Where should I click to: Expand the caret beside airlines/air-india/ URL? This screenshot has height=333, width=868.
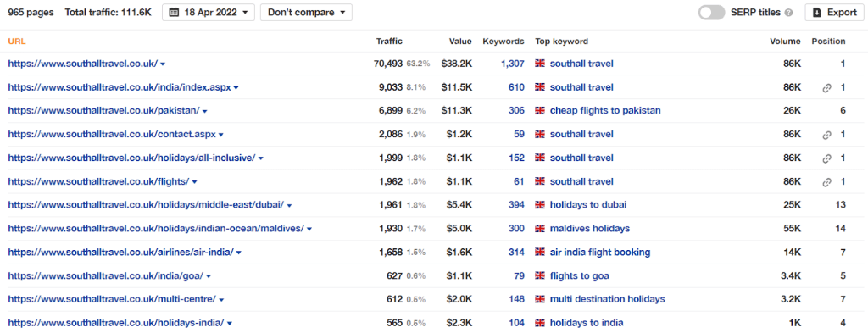tap(238, 253)
